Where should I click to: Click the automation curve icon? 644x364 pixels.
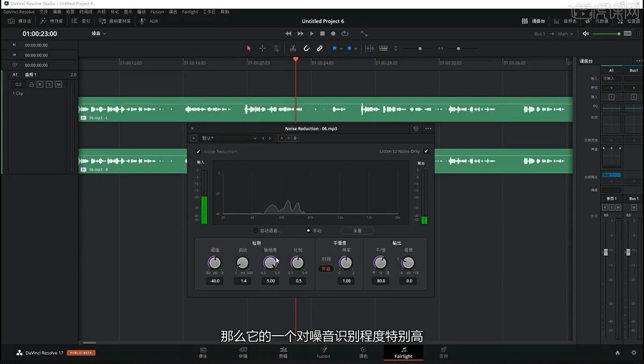tap(364, 33)
